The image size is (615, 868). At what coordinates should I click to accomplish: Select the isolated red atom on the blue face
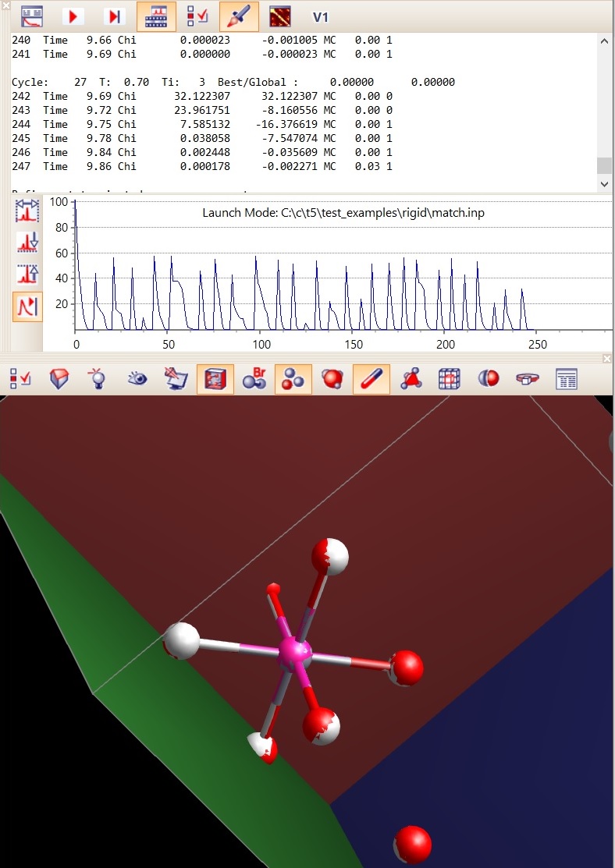click(x=413, y=845)
